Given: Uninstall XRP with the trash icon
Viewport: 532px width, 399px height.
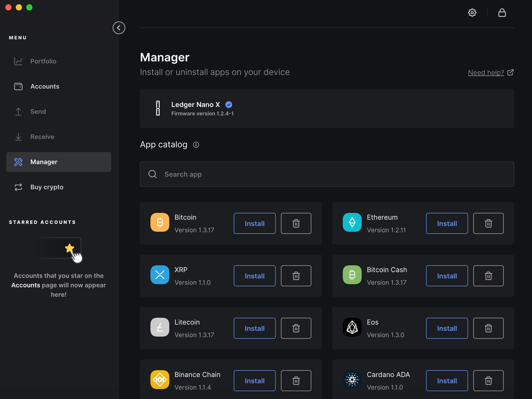Looking at the screenshot, I should click(x=296, y=276).
